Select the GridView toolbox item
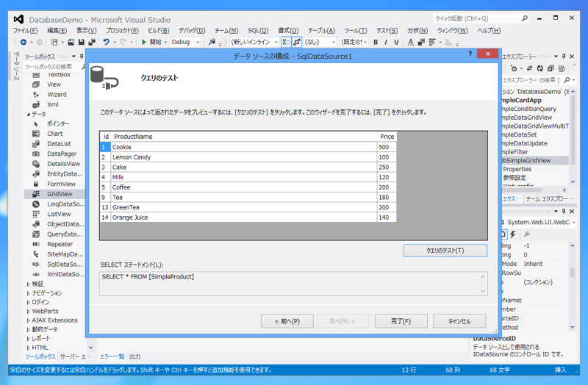 tap(54, 194)
